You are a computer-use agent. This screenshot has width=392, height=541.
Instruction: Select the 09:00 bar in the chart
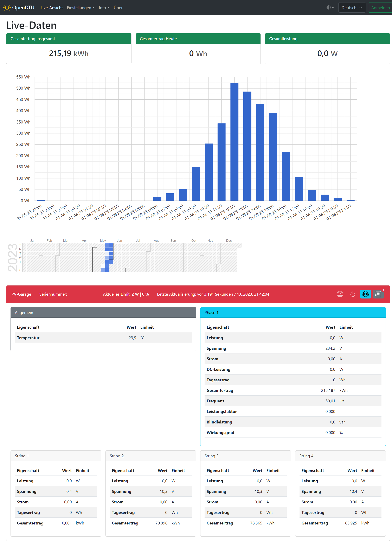196,184
